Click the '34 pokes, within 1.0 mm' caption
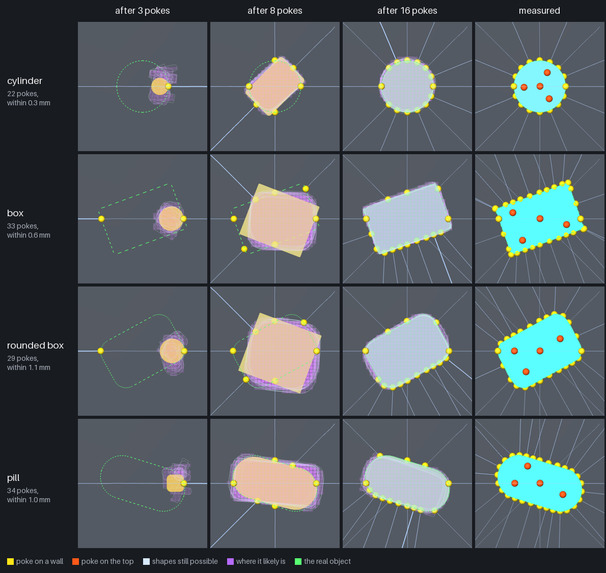This screenshot has height=573, width=606. 29,495
